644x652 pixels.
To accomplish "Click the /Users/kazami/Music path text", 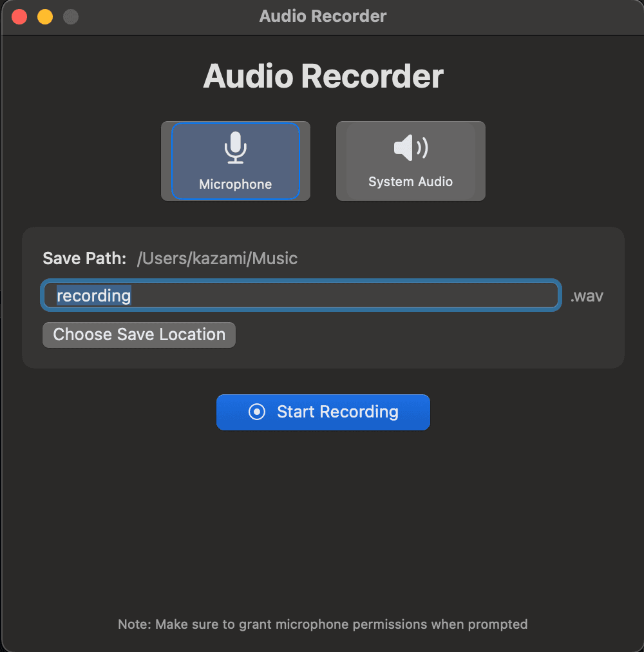I will point(217,258).
